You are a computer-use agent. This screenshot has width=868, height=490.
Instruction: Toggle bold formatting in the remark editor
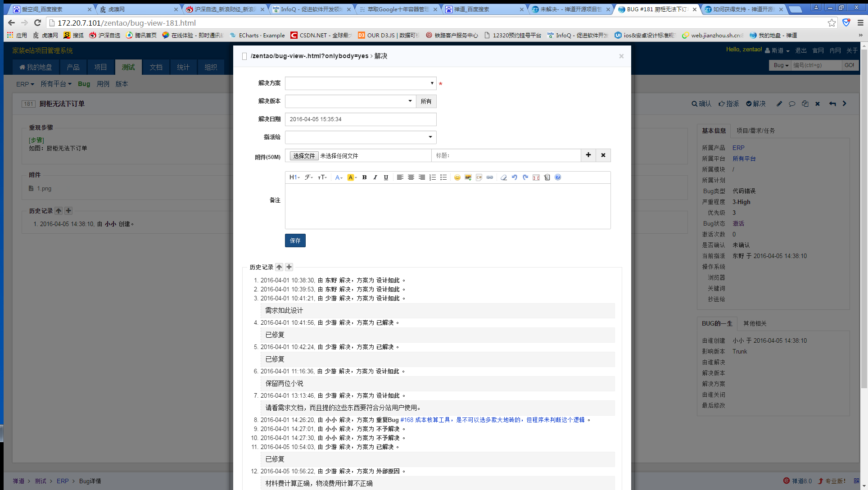[x=364, y=177]
